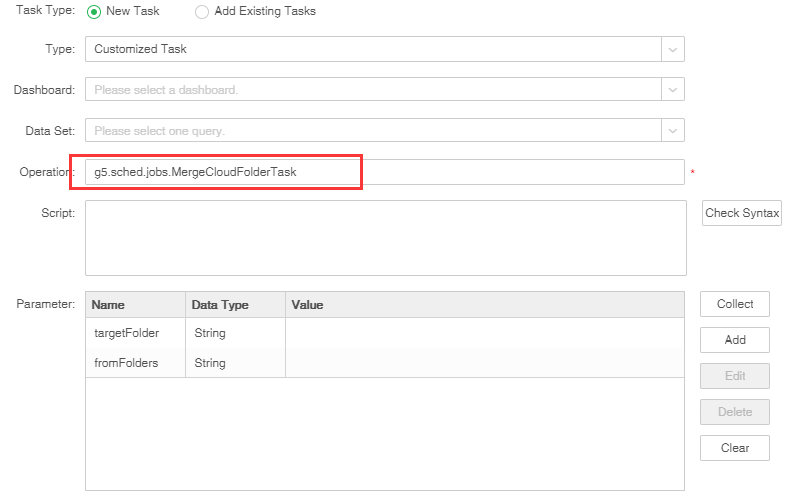Screen dimensions: 799x498
Task: Select the fromFolders parameter row
Action: pyautogui.click(x=126, y=363)
